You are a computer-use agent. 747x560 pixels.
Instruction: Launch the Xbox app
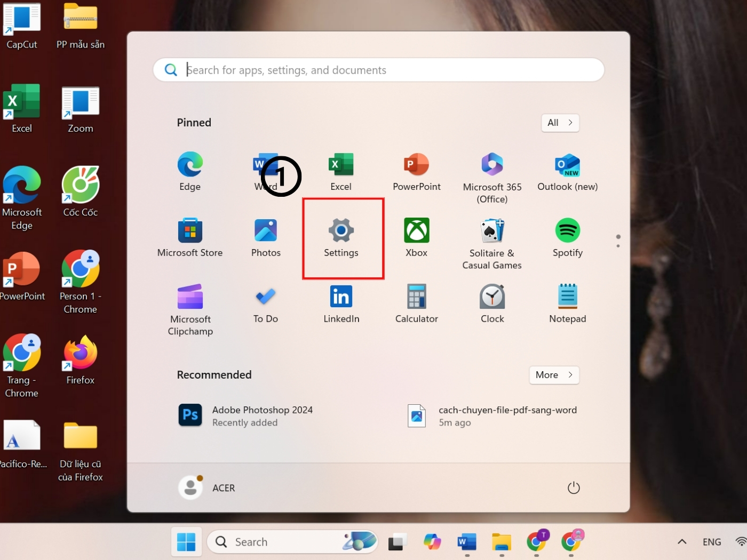pos(417,238)
